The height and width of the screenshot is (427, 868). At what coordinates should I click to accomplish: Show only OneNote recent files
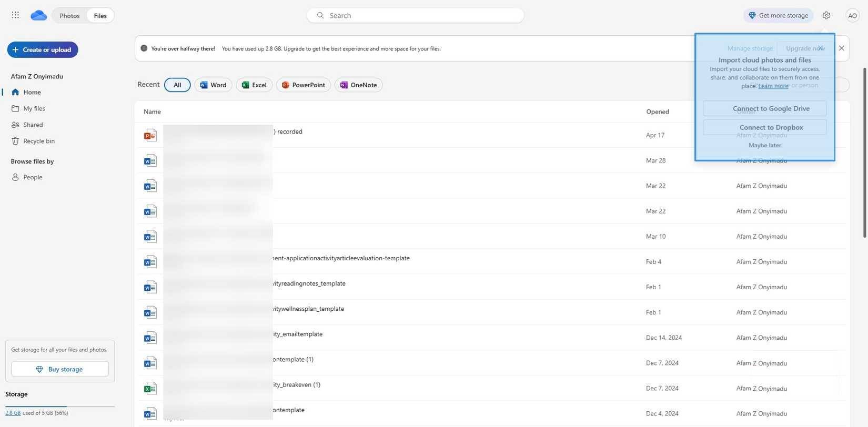(x=358, y=85)
